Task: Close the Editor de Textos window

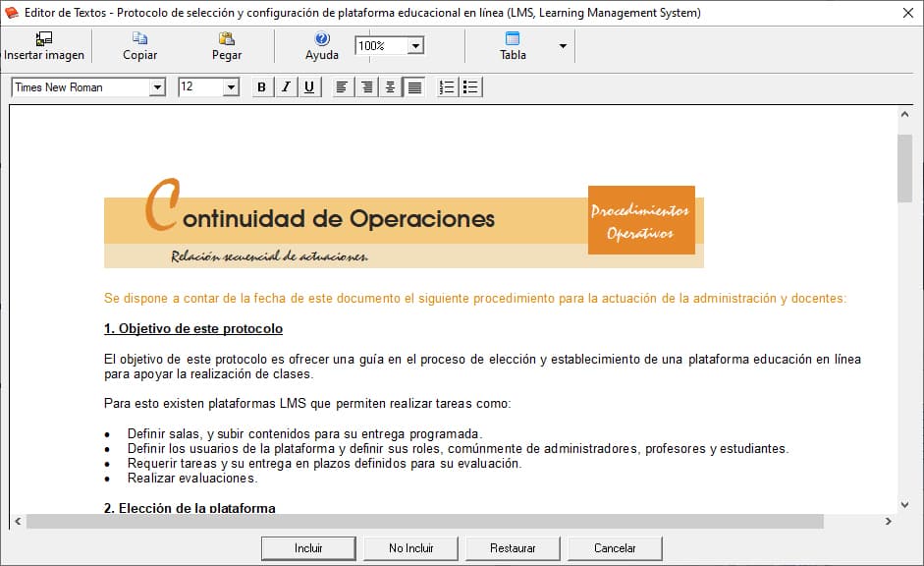Action: pos(908,13)
